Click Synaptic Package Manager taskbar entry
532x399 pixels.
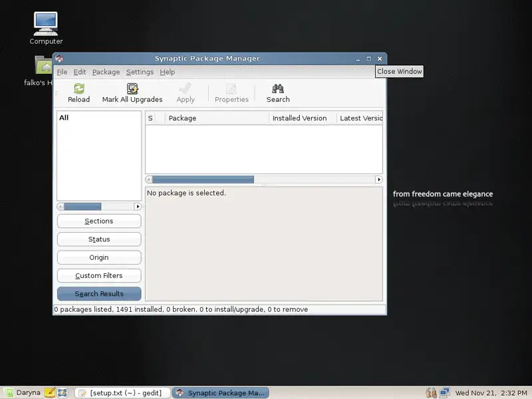221,393
